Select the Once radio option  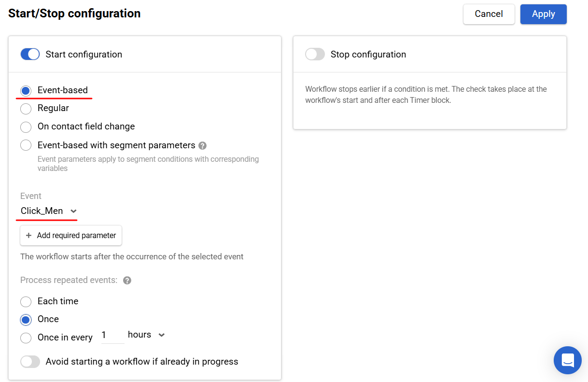(26, 320)
